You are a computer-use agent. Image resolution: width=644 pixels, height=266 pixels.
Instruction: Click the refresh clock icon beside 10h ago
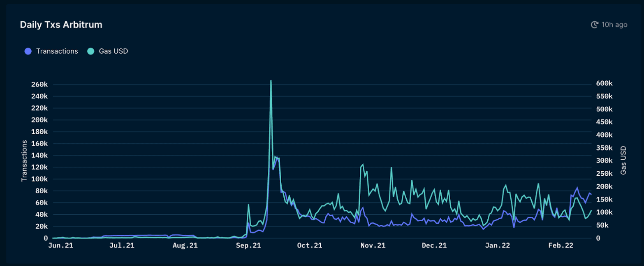[594, 25]
